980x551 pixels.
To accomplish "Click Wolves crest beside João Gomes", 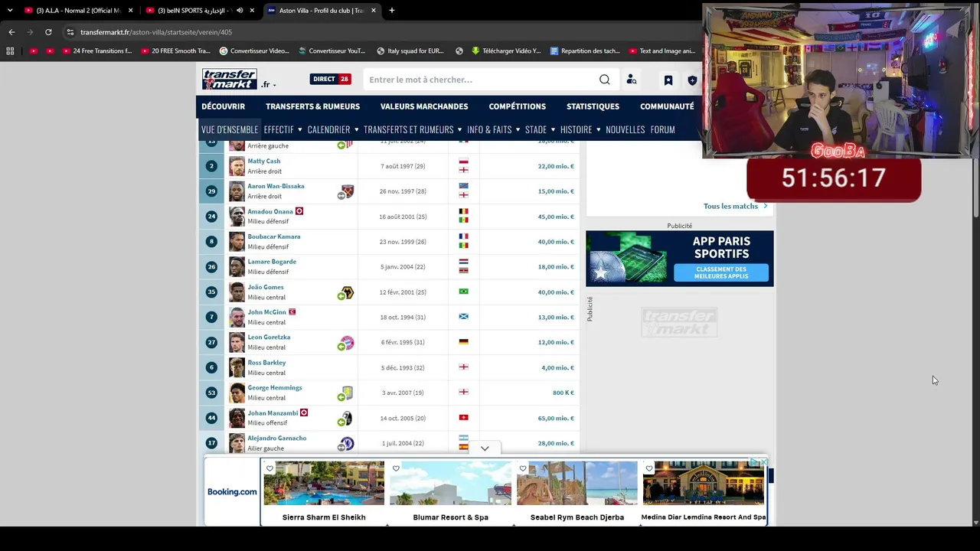I will [347, 292].
